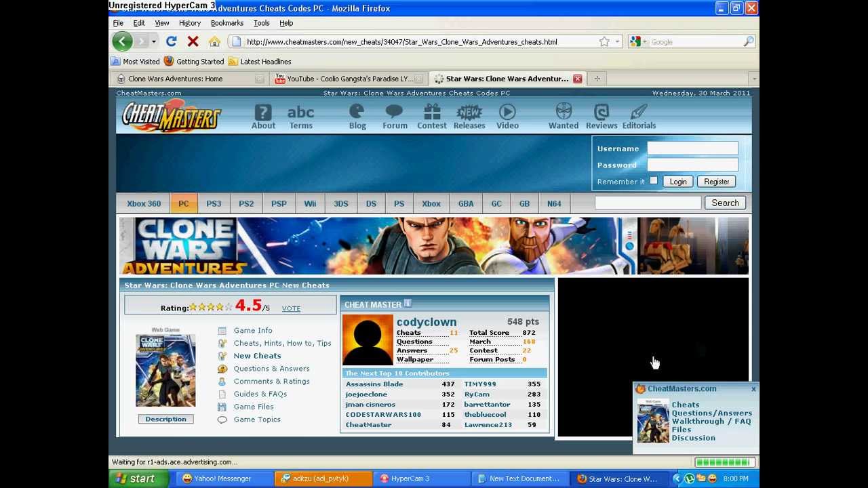
Task: Open Questions & Answers link
Action: [272, 369]
